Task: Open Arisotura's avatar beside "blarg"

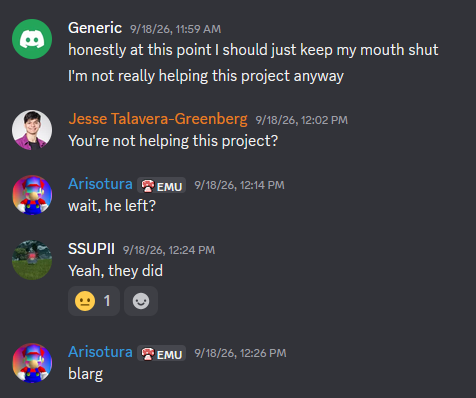Action: pos(32,363)
